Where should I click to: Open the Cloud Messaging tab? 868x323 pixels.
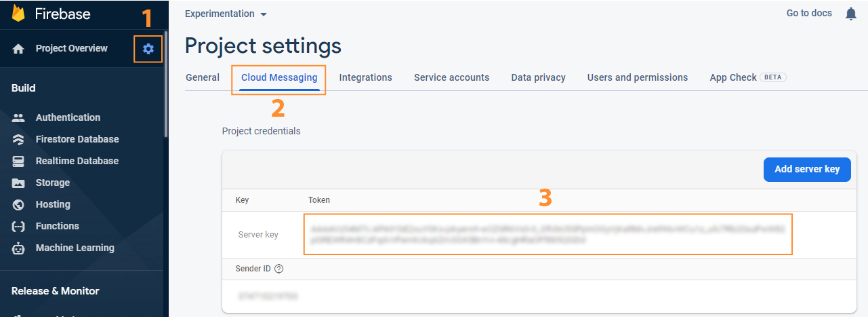point(279,77)
